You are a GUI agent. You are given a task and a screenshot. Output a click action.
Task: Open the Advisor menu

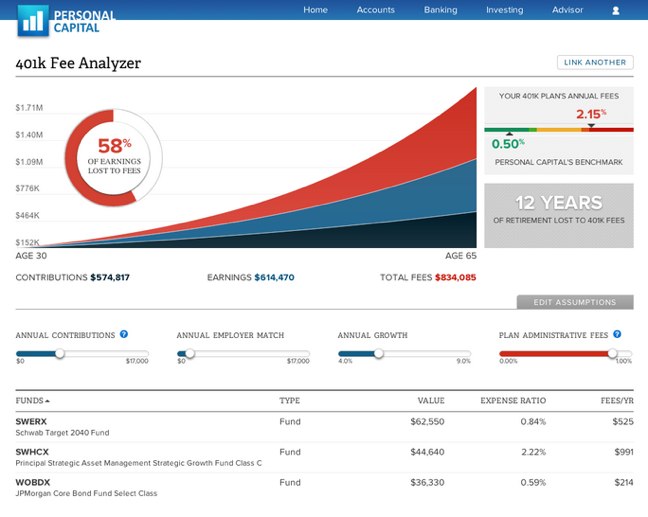[x=567, y=10]
